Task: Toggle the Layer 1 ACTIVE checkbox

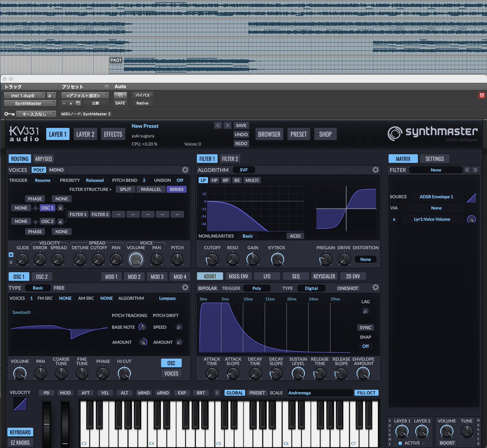Action: click(x=400, y=443)
